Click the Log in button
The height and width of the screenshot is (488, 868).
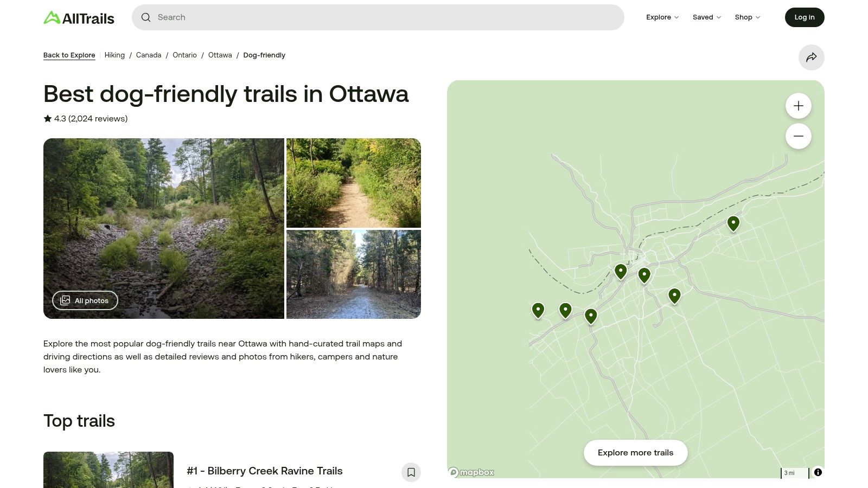click(x=805, y=17)
